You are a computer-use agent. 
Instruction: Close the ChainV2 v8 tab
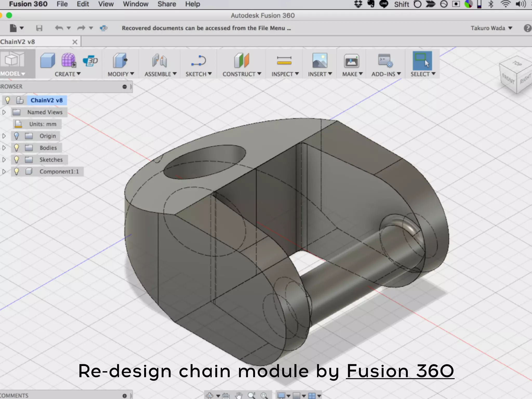tap(75, 42)
